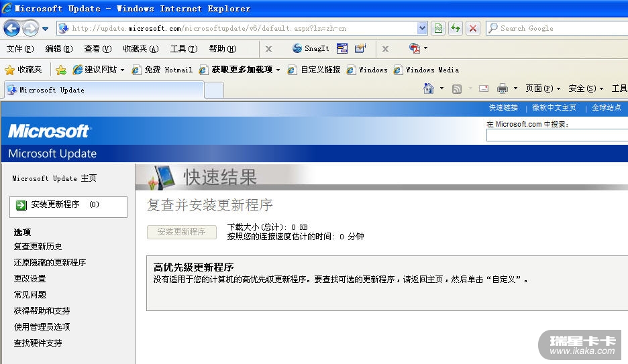Viewport: 628px width, 364px height.
Task: Click the green arrow install icon
Action: (21, 205)
